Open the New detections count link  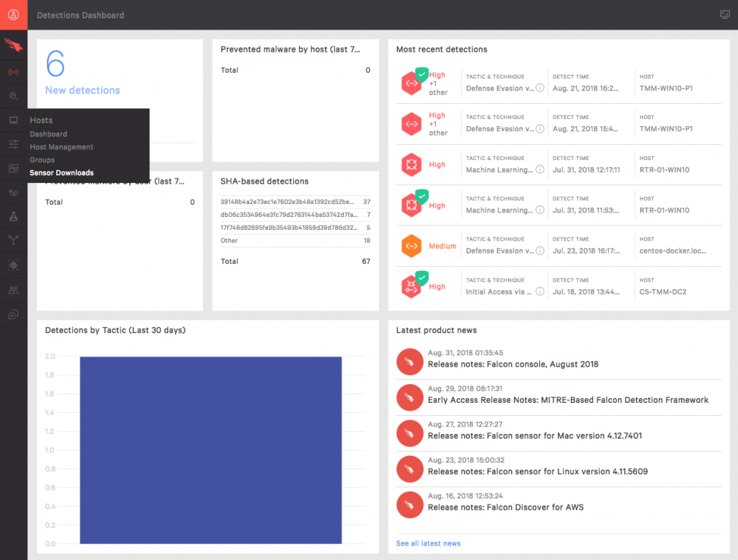click(82, 73)
